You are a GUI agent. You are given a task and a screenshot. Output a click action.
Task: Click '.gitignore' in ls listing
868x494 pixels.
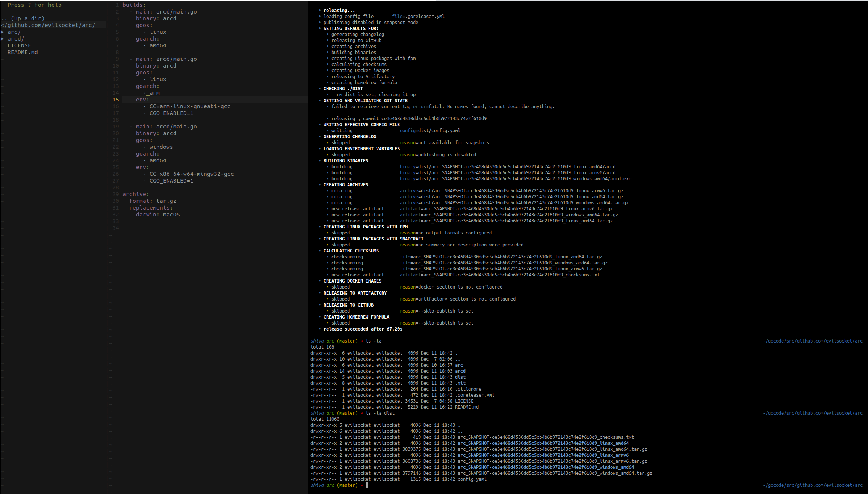[x=468, y=389]
